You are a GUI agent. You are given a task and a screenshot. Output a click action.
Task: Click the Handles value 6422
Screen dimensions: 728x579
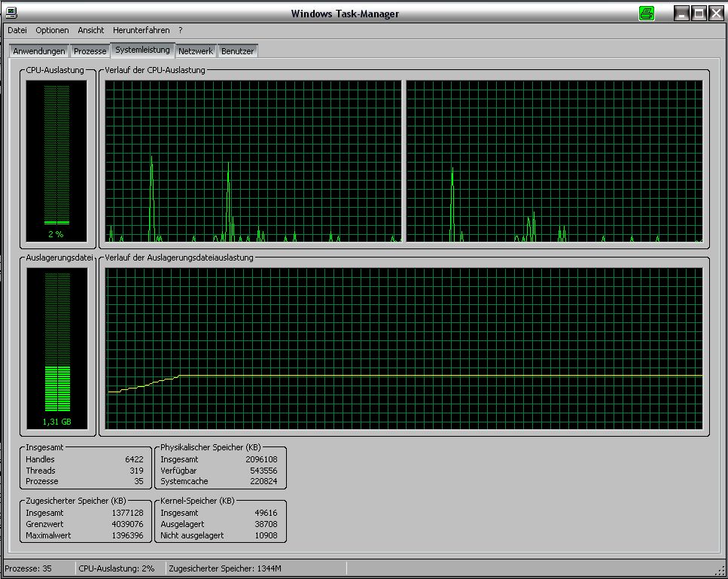134,459
